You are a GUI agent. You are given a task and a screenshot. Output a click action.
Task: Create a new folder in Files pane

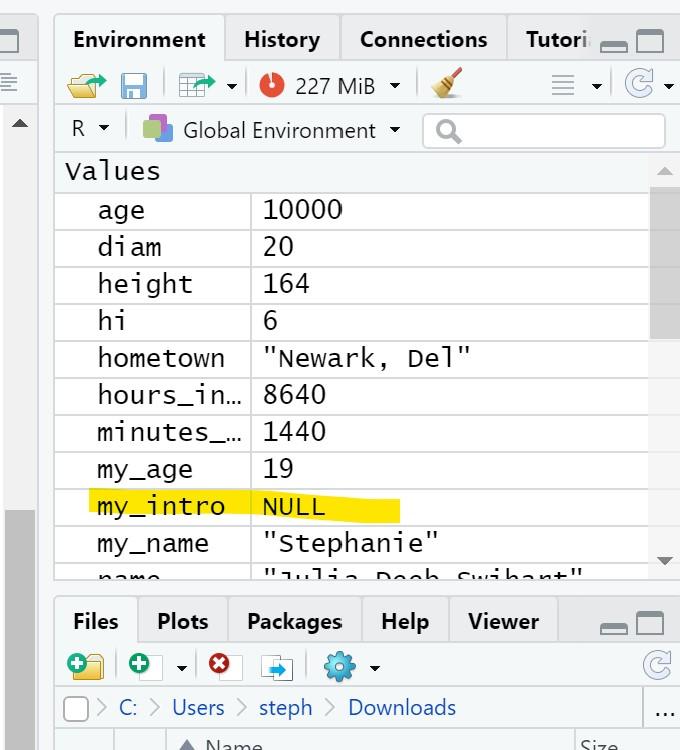coord(86,666)
